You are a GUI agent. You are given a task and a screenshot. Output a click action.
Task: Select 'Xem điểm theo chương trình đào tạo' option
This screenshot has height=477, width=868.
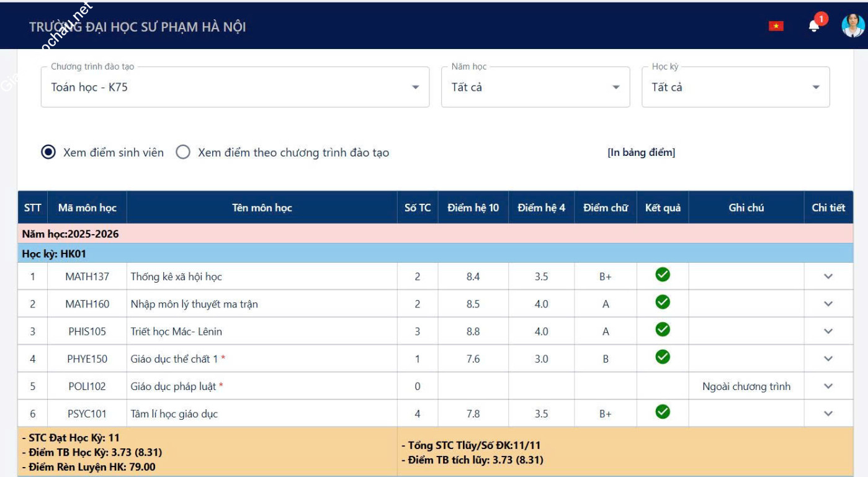183,152
